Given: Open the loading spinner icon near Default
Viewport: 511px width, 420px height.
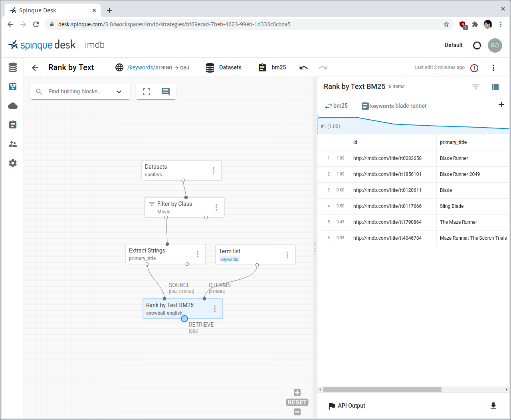Looking at the screenshot, I should click(477, 45).
